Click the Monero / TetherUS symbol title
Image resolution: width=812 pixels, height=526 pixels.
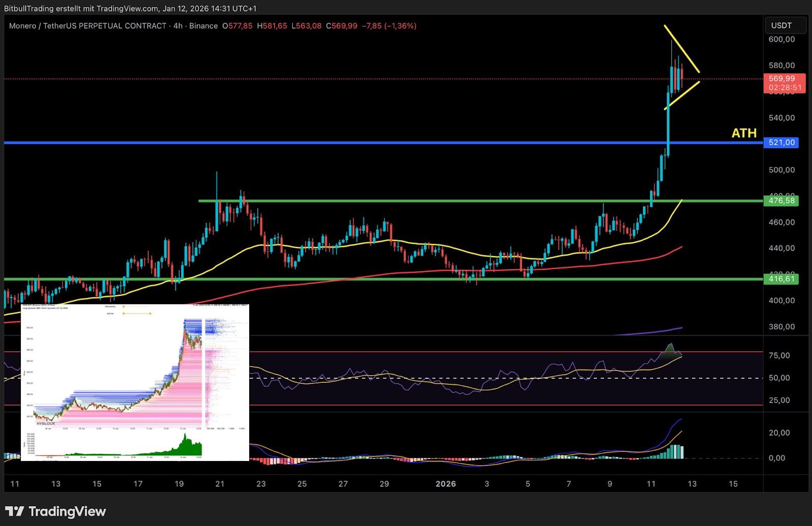point(88,26)
